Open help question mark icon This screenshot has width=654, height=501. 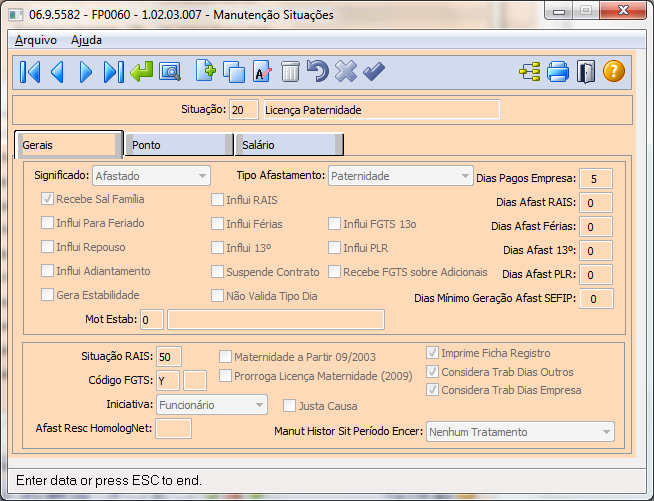click(x=614, y=71)
